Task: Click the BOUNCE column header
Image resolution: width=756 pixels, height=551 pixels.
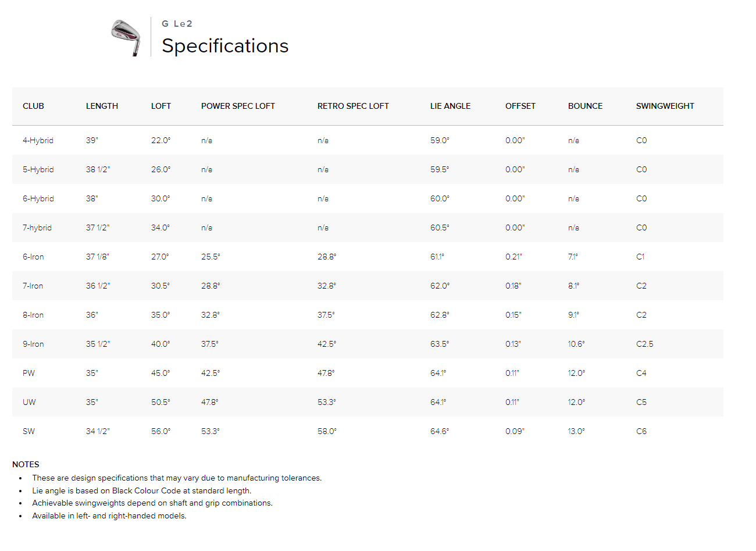Action: [585, 106]
